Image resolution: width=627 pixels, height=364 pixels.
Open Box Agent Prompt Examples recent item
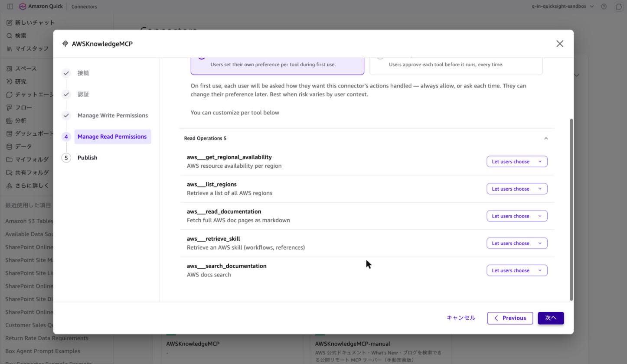[42, 351]
